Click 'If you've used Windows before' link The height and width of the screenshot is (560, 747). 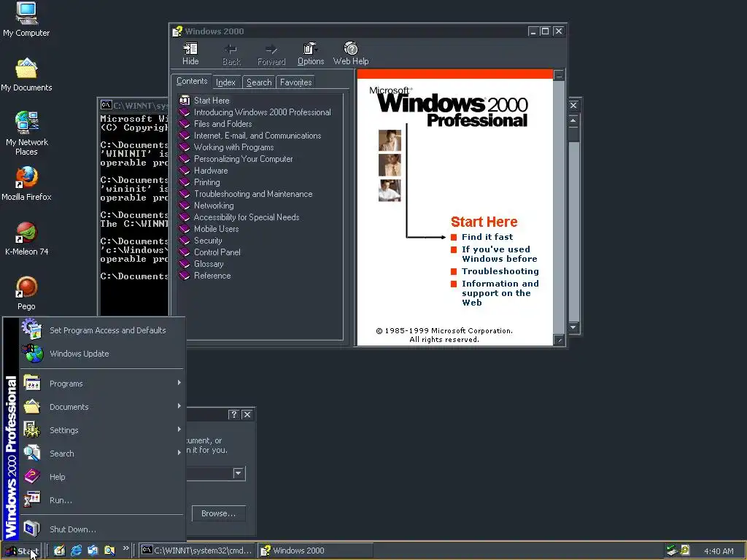[499, 254]
